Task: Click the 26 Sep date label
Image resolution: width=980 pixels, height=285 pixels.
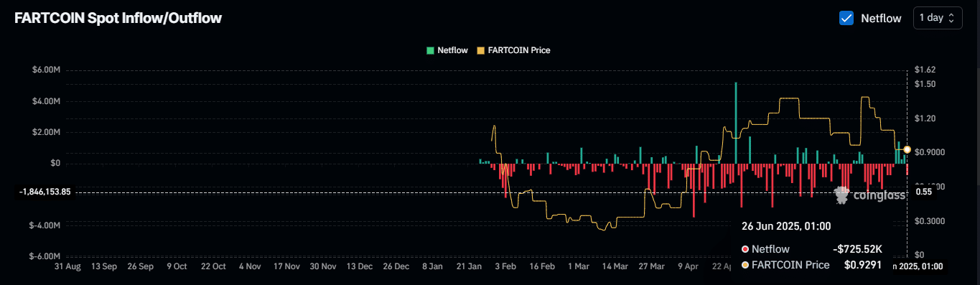Action: point(141,266)
